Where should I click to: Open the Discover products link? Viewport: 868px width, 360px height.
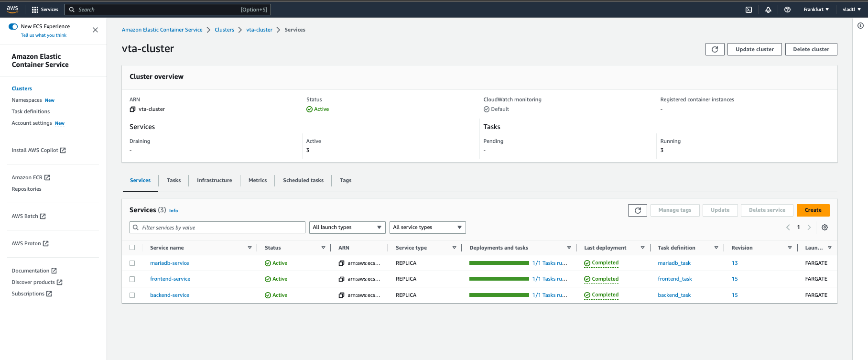point(37,282)
